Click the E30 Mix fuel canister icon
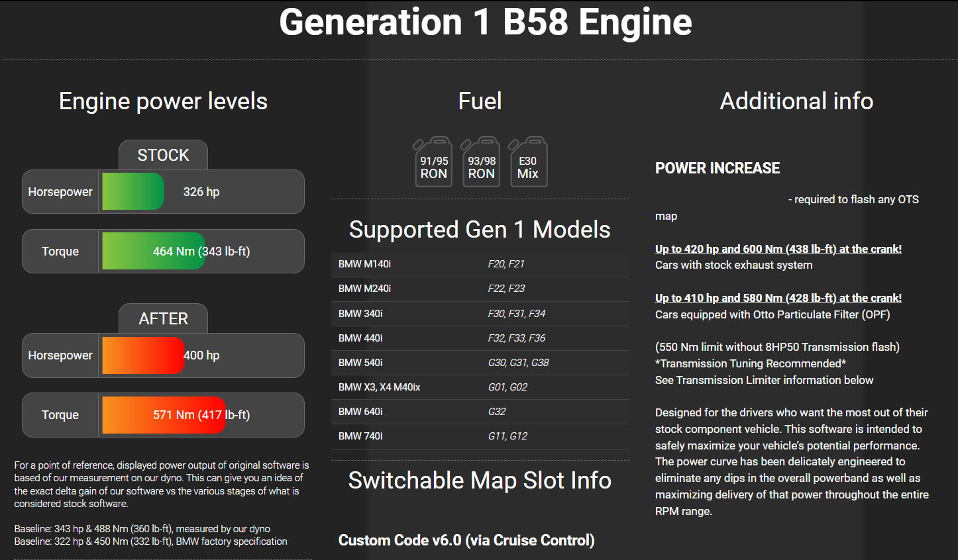 coord(528,162)
